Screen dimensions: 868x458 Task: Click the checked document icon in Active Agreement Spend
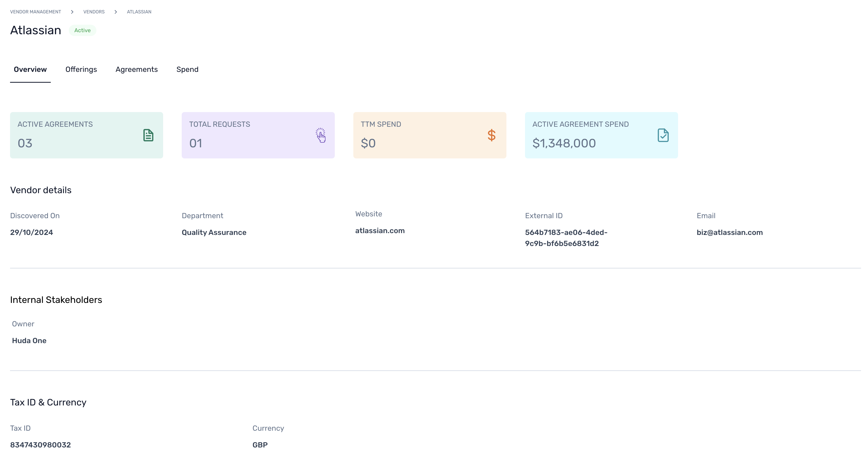click(663, 135)
